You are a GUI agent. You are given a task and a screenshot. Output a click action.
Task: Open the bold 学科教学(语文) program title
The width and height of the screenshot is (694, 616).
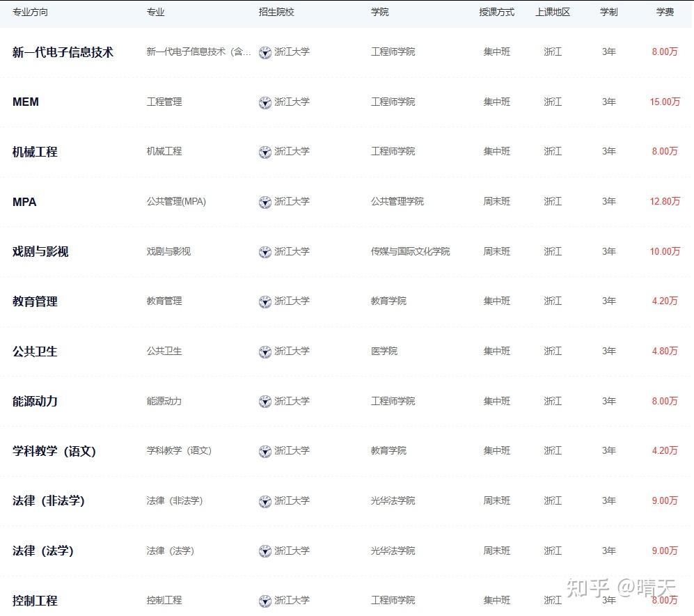(x=54, y=451)
